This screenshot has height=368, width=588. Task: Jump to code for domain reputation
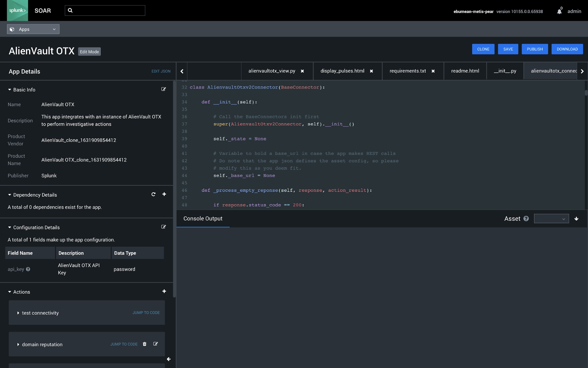tap(124, 344)
